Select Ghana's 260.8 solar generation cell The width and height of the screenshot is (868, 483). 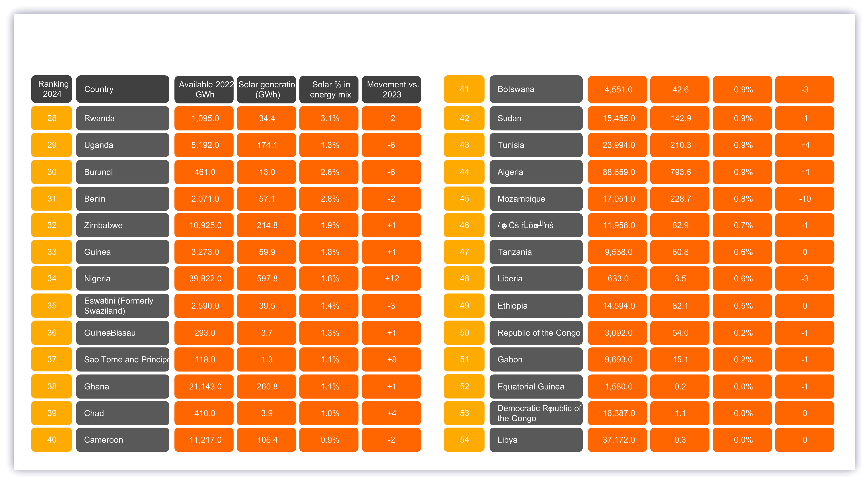[266, 386]
